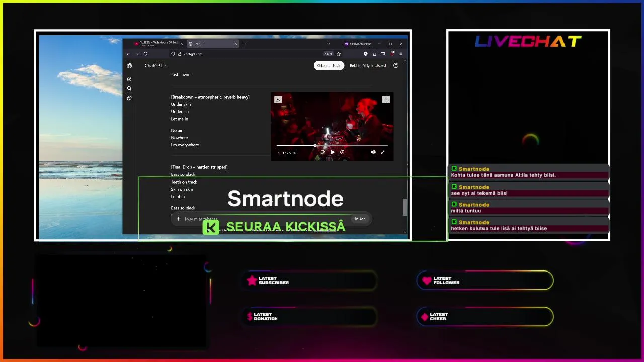The height and width of the screenshot is (362, 644).
Task: Click the lyric "Nowhere"
Action: click(179, 138)
